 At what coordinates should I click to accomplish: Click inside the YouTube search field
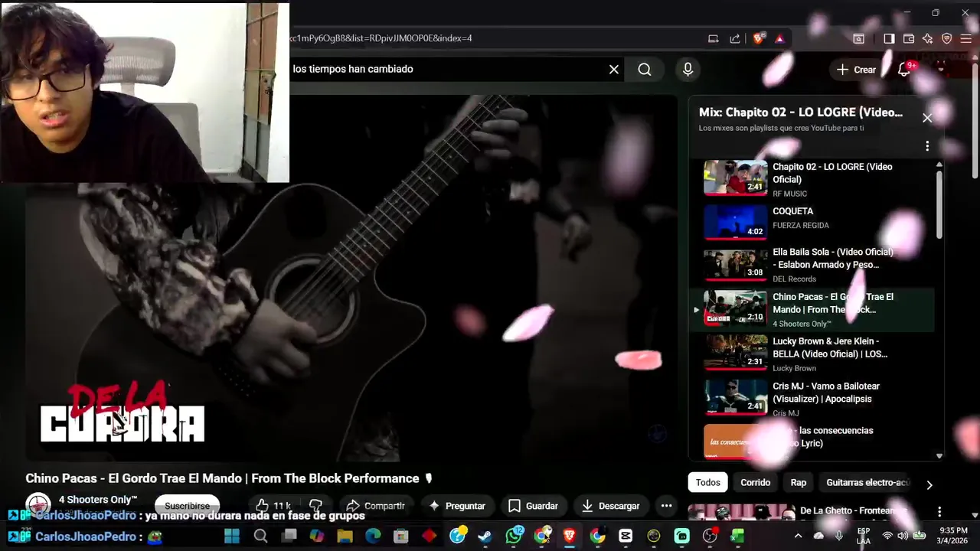(x=448, y=70)
